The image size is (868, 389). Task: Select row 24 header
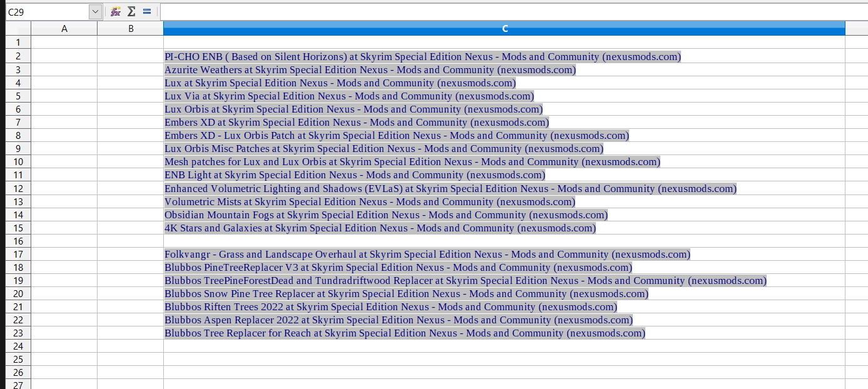(18, 346)
